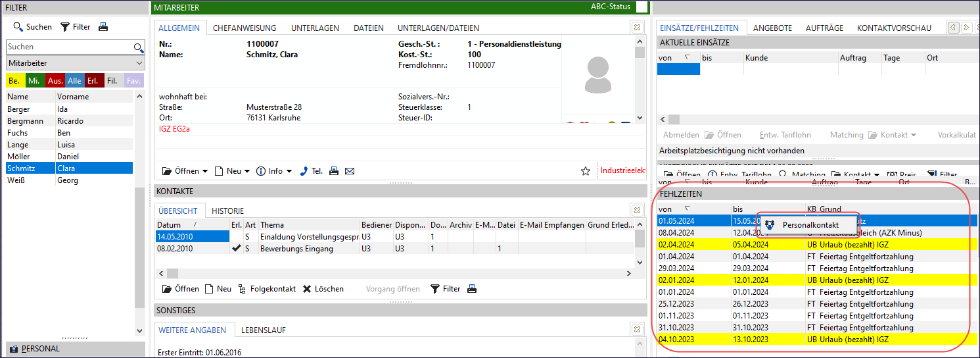Sort Aktuelle Einsätze by von column header
Viewport: 980px width, 358px height.
678,58
